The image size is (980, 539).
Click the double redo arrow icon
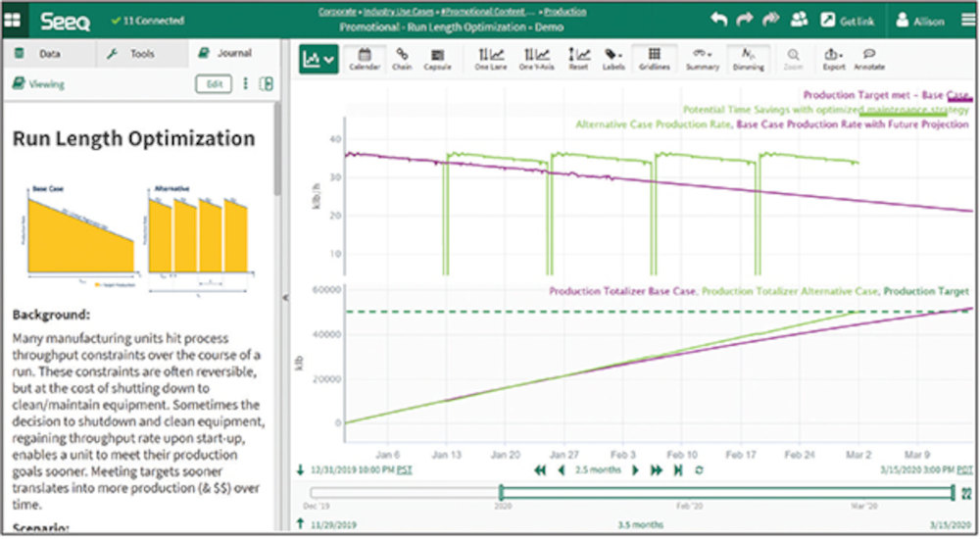point(770,20)
